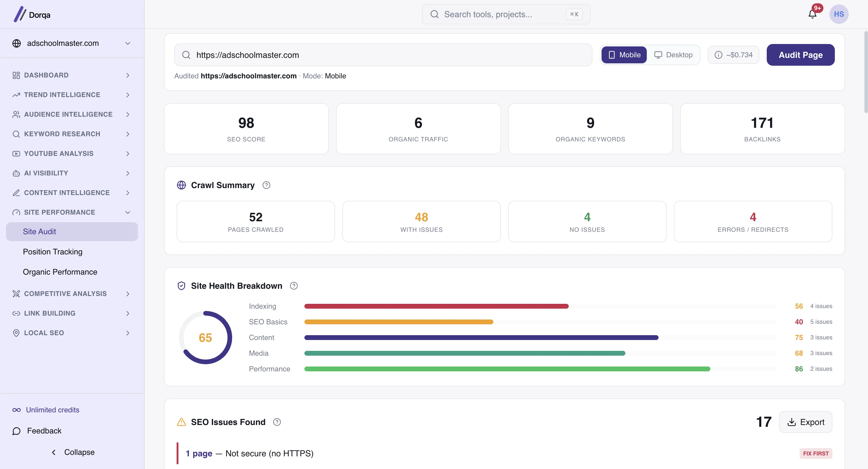Switch to Desktop audit mode
Viewport: 868px width, 469px height.
coord(673,55)
